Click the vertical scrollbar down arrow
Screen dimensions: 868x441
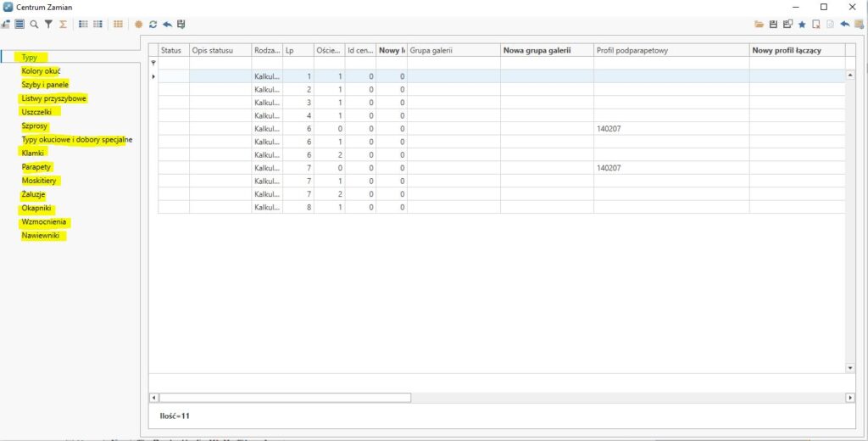click(850, 368)
